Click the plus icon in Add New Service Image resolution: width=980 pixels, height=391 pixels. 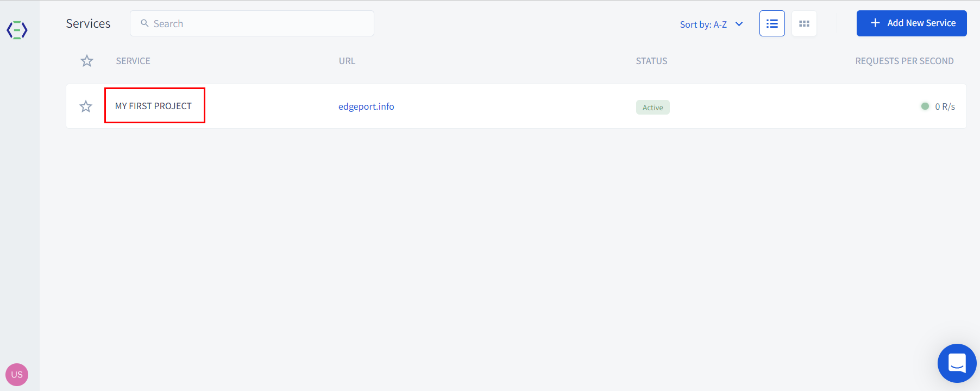pyautogui.click(x=875, y=23)
